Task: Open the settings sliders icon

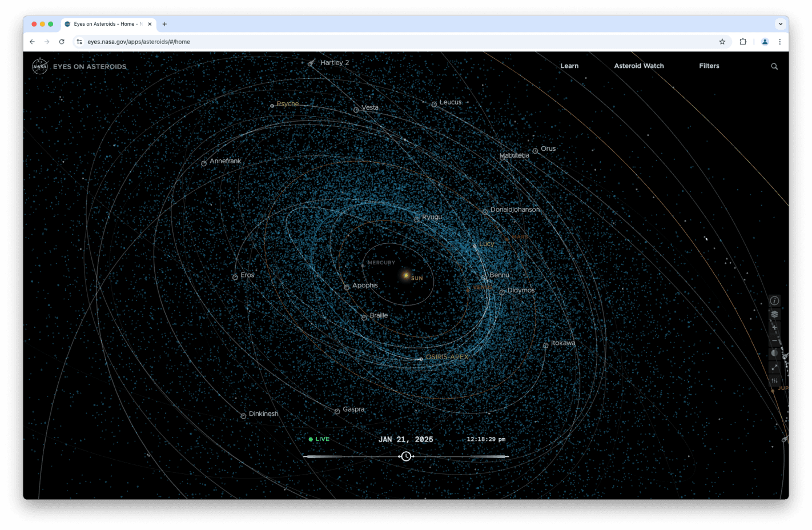Action: pos(774,381)
